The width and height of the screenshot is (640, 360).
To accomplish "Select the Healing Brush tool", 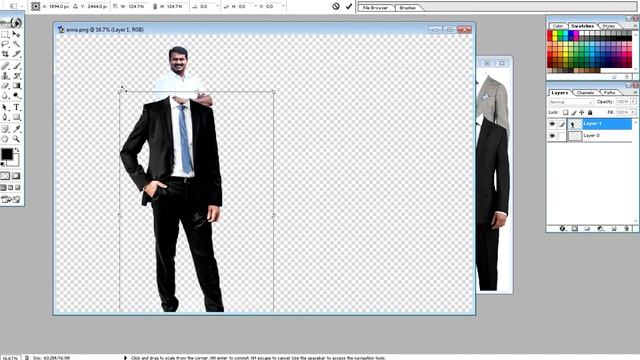I will click(5, 66).
